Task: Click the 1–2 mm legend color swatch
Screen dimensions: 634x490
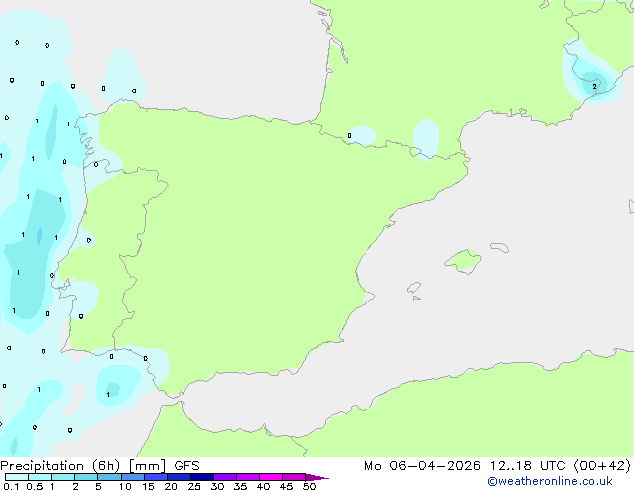Action: tap(63, 477)
